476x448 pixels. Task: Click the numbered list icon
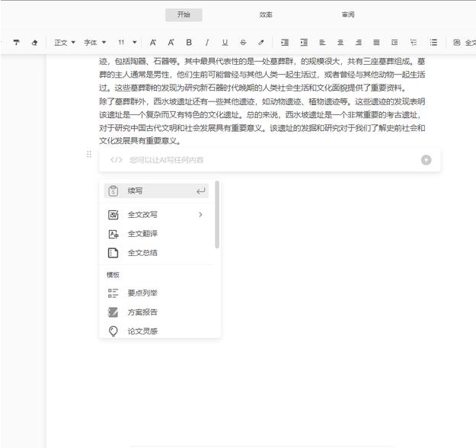[414, 43]
